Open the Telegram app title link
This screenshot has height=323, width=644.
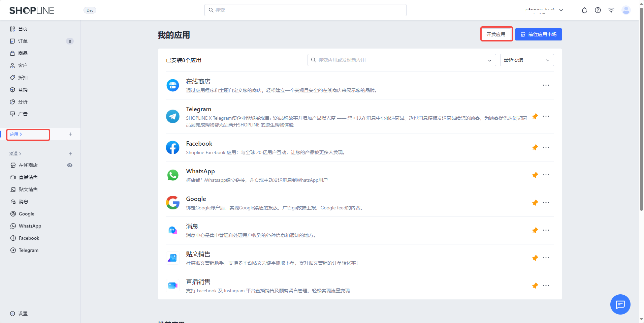tap(199, 109)
